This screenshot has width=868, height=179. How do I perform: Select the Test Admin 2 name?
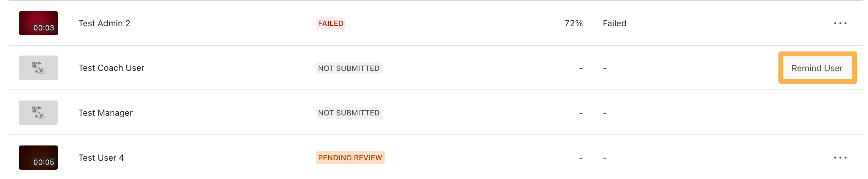click(x=104, y=23)
